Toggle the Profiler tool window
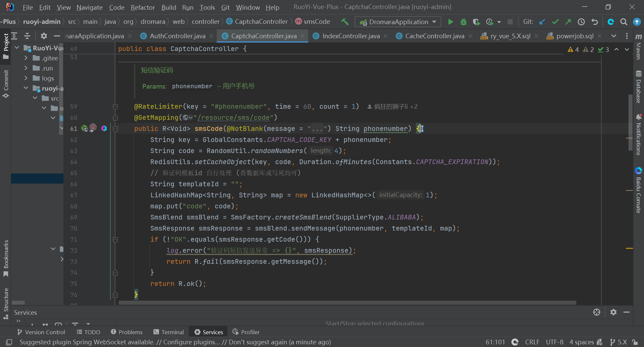This screenshot has height=347, width=644. click(x=246, y=332)
